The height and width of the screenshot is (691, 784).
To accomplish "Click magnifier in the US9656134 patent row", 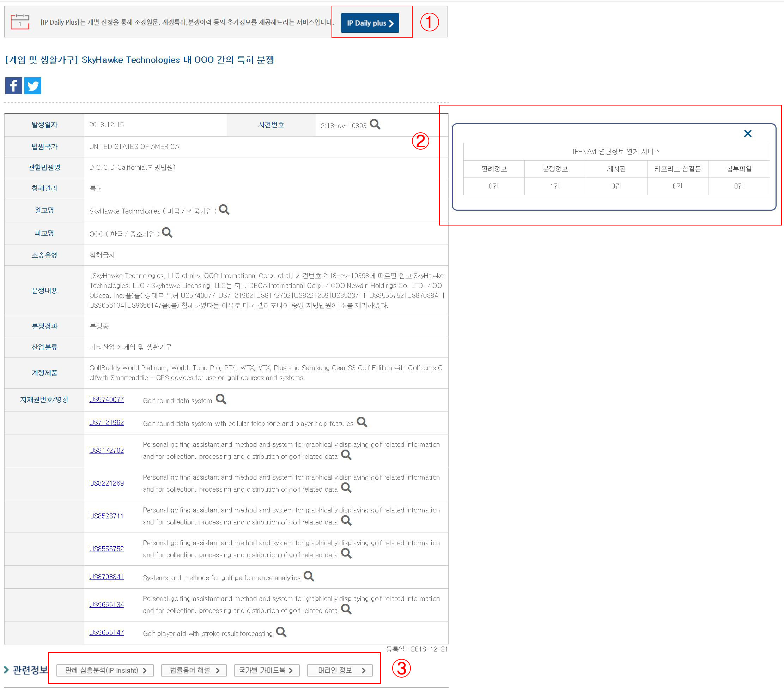I will [x=346, y=609].
